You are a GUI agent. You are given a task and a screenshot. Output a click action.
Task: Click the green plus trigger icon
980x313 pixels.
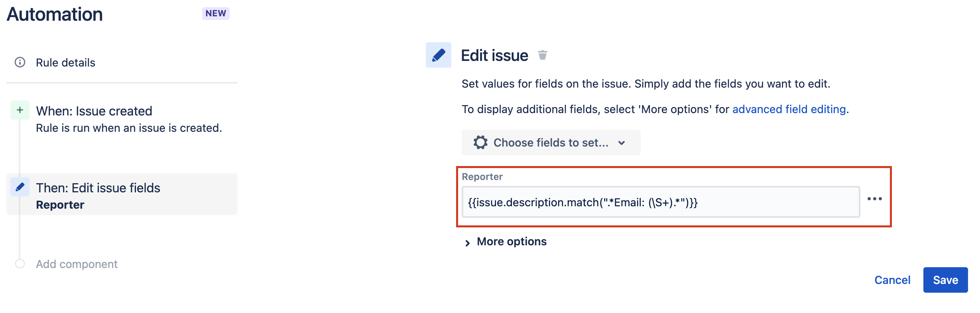[20, 110]
